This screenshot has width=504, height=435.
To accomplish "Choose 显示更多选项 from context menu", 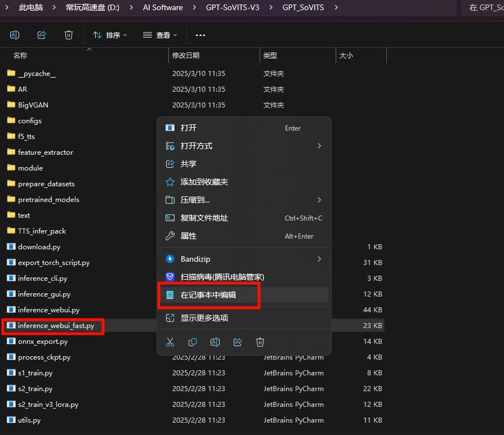I will (204, 318).
